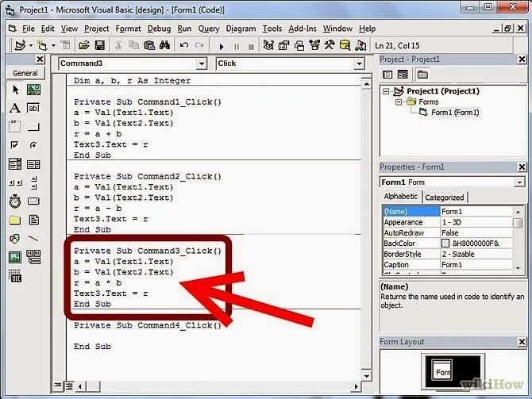532x399 pixels.
Task: Close the toolbox panel
Action: [x=40, y=59]
